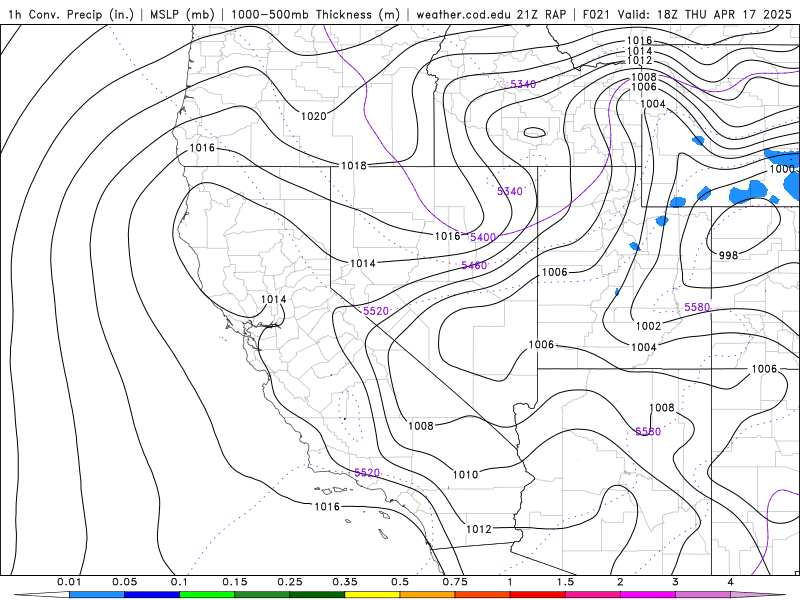Click the 0.5 legend value
800x600 pixels.
[400, 582]
